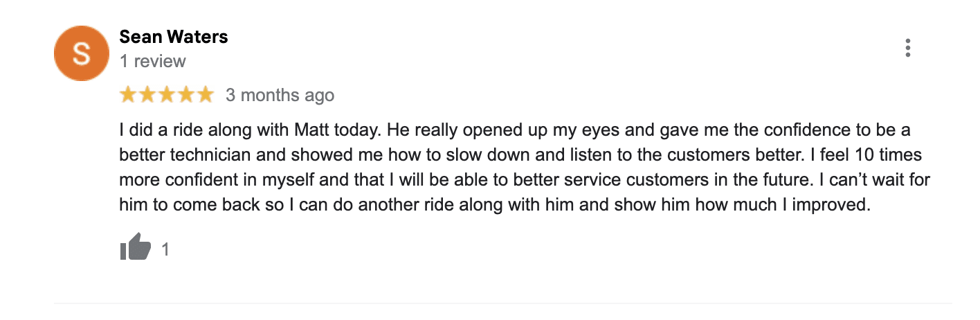The width and height of the screenshot is (980, 320).
Task: Click the "3 months ago" timestamp
Action: 280,96
